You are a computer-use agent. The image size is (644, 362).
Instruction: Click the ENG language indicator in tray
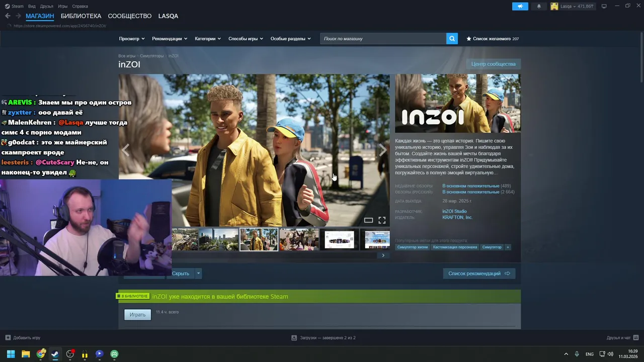click(x=590, y=354)
